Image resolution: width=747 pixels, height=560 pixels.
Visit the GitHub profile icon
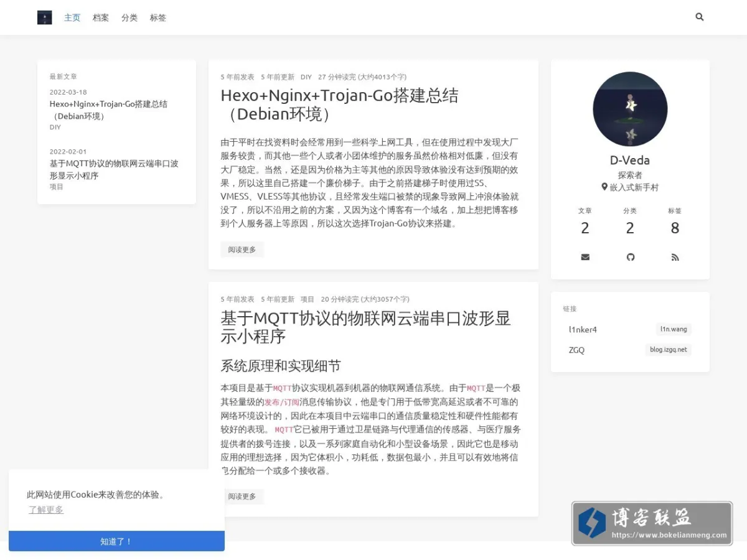click(630, 257)
